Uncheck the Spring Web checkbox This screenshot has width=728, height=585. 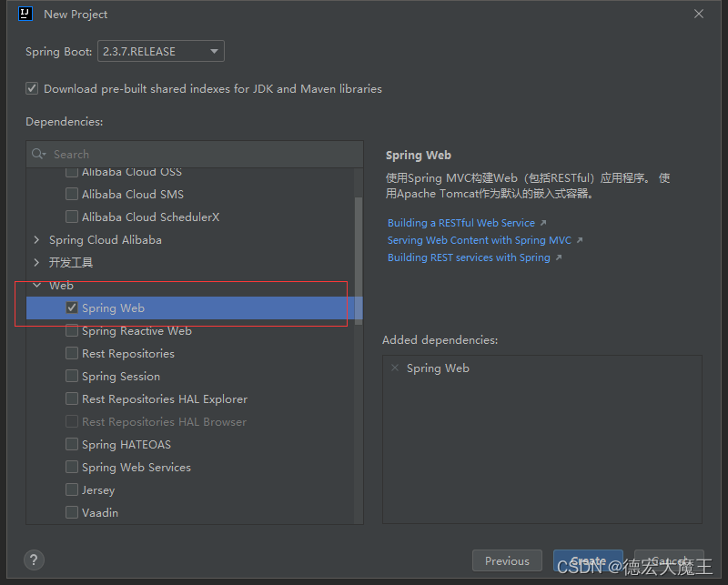pyautogui.click(x=72, y=308)
